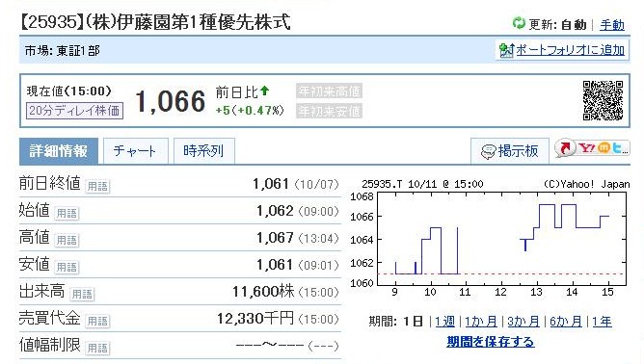
Task: Set chart period to 1か月
Action: point(480,322)
